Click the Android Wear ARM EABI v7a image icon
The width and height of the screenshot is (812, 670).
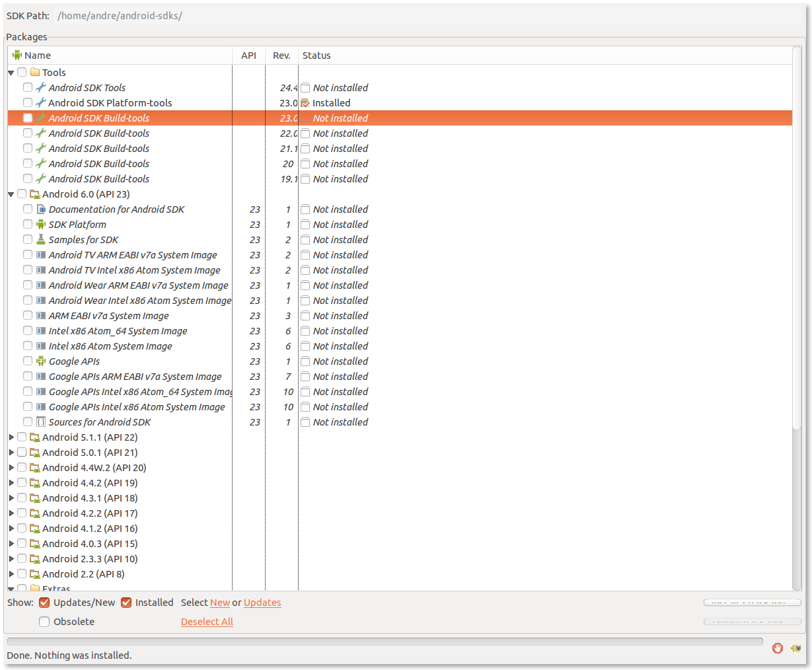click(x=41, y=285)
